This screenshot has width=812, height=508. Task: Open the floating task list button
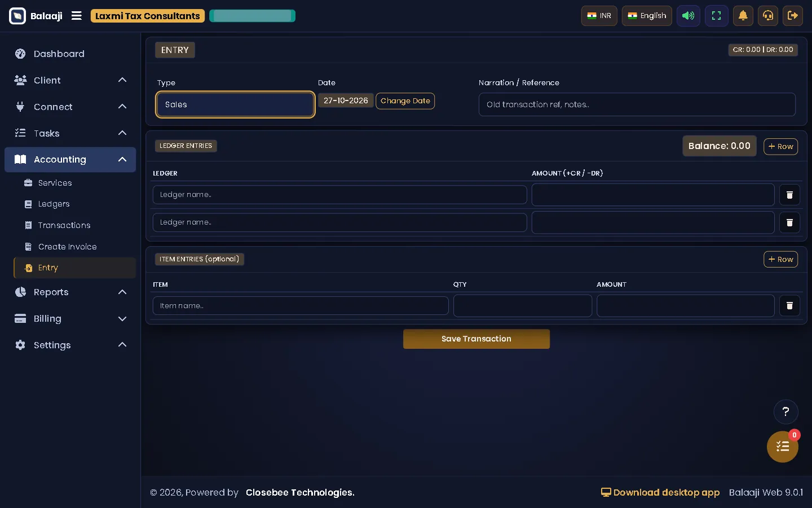coord(783,446)
